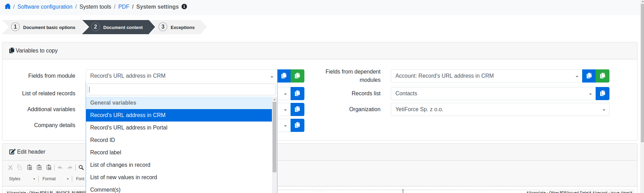This screenshot has height=193, width=644.
Task: Select List of changes in record option
Action: (179, 165)
